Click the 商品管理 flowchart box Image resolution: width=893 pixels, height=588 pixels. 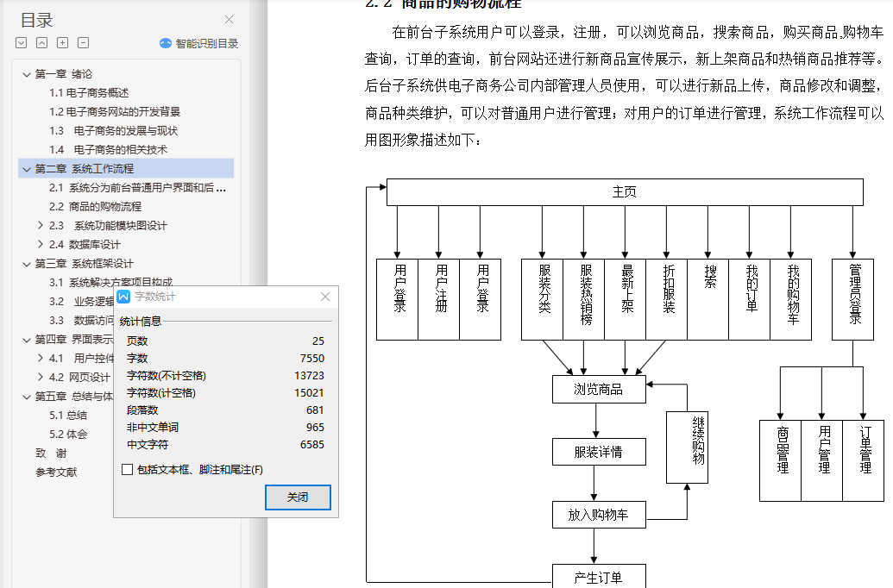coord(780,461)
